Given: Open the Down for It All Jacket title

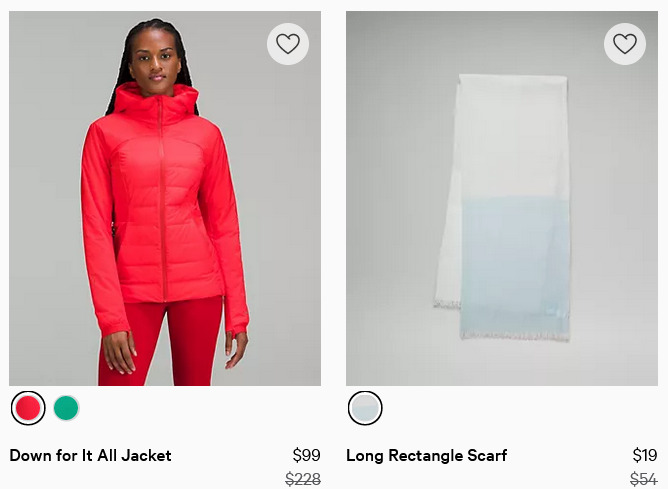Looking at the screenshot, I should (90, 455).
